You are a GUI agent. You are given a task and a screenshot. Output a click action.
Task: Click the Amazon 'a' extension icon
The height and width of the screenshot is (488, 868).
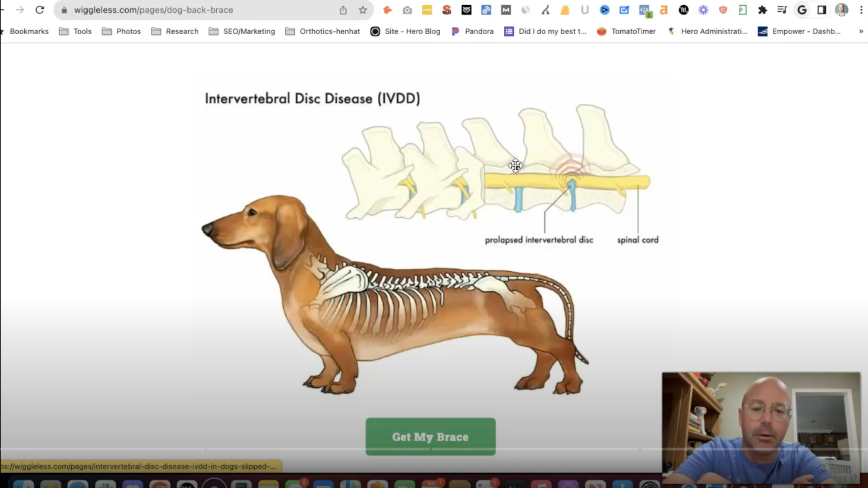pos(663,10)
